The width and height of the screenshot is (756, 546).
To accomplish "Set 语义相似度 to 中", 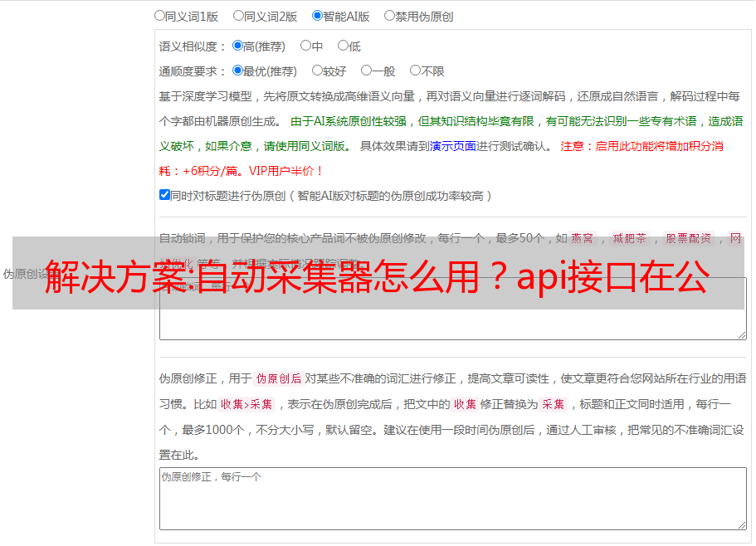I will (x=305, y=46).
